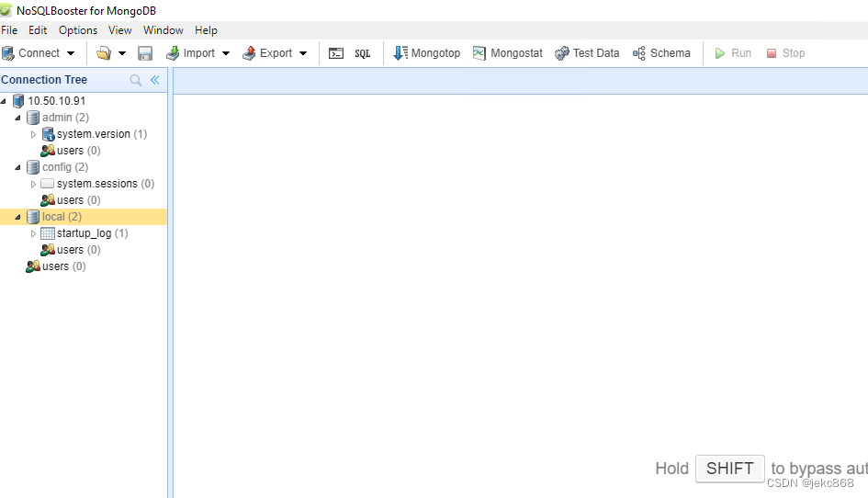Collapse the local database node

(17, 217)
